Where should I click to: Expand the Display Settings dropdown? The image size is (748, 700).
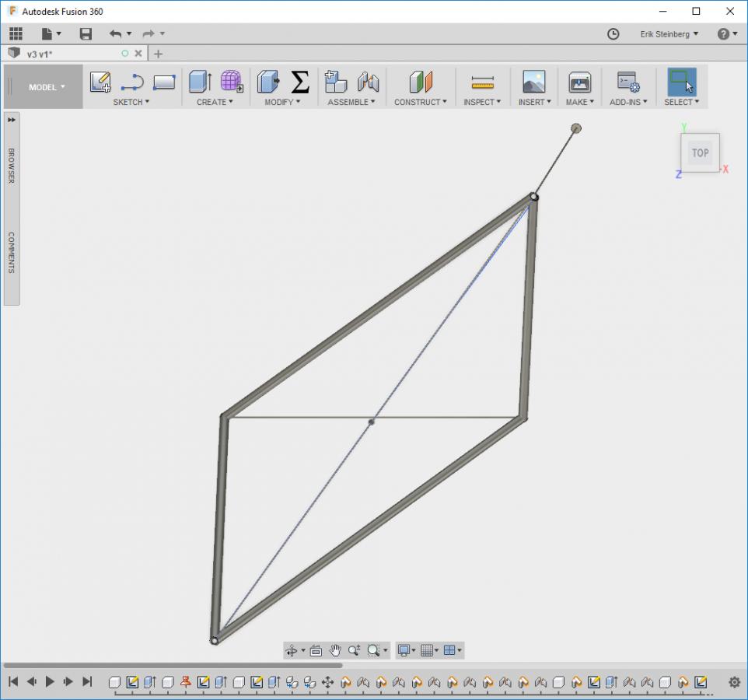(x=407, y=650)
